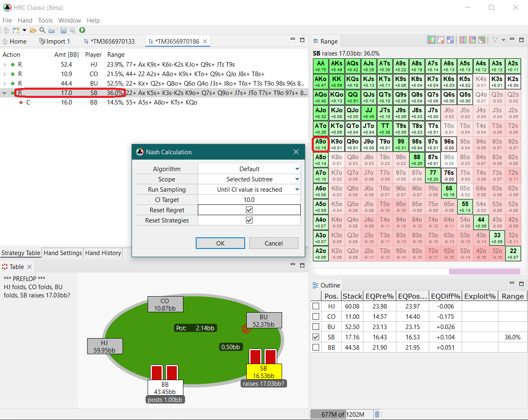Maximize the Table panel
528x420 pixels.
(x=302, y=265)
